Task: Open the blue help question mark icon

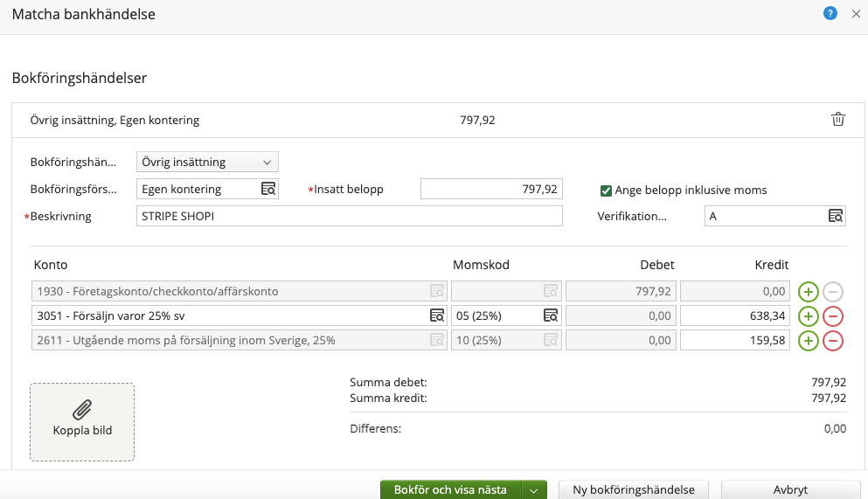Action: 830,14
